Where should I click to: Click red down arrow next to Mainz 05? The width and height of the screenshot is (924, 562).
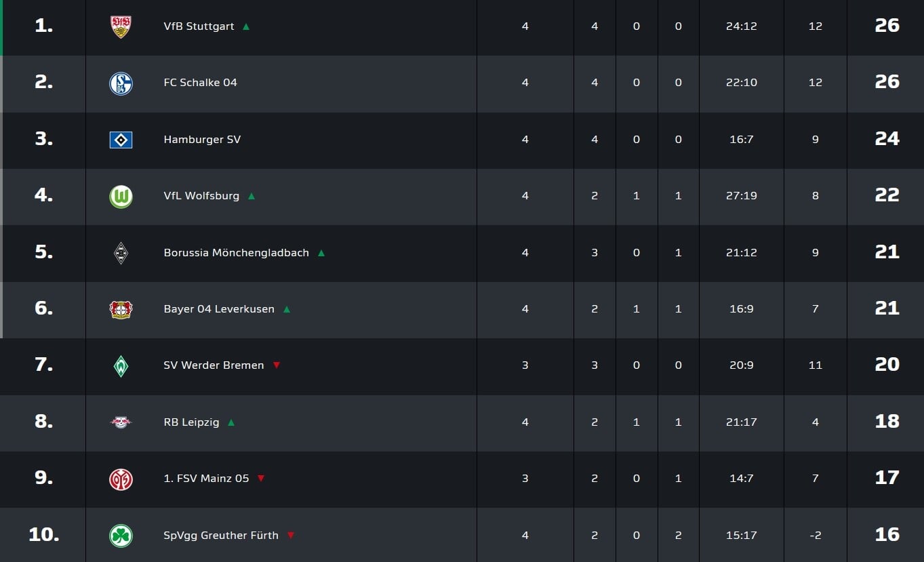click(x=261, y=478)
